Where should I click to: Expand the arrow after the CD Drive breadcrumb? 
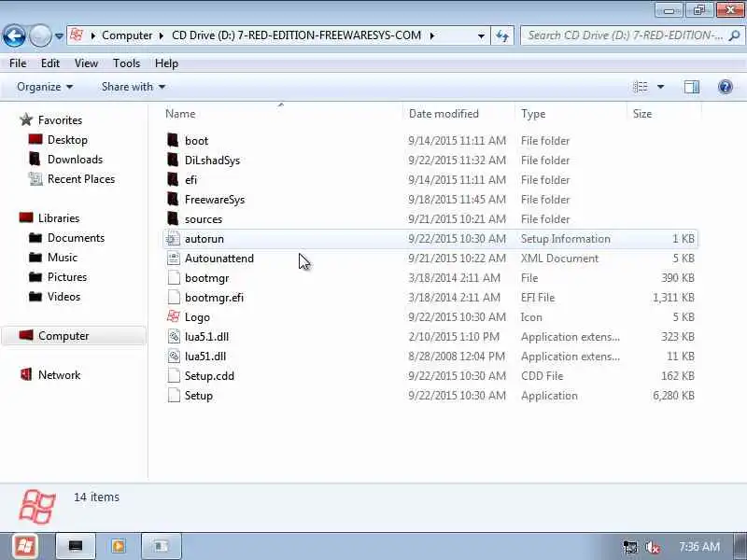[431, 35]
